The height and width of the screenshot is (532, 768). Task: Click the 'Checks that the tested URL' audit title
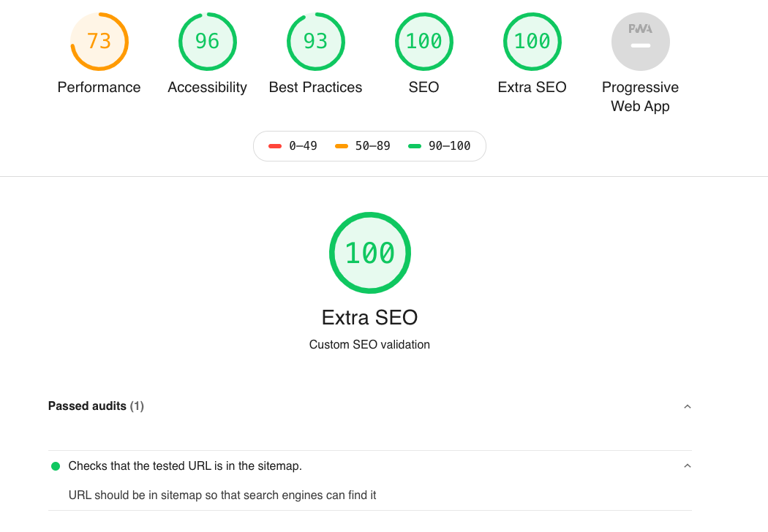(x=185, y=466)
